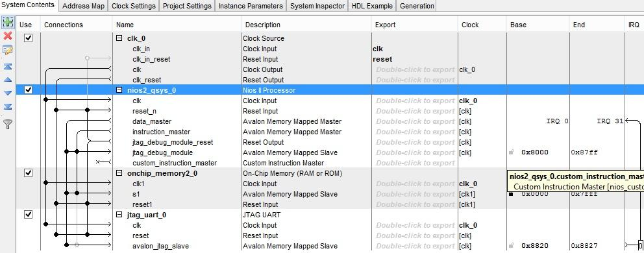644x253 pixels.
Task: Open the Project Settings tab
Action: pos(187,6)
